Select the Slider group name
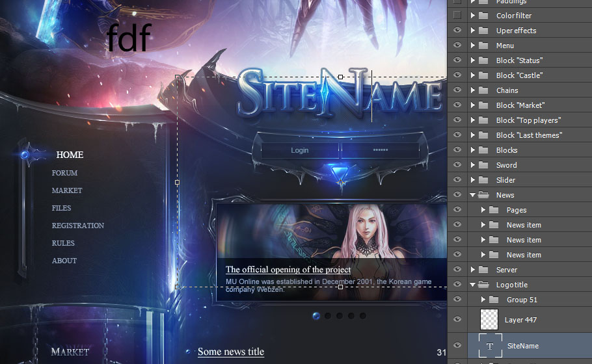The width and height of the screenshot is (592, 364). tap(505, 180)
